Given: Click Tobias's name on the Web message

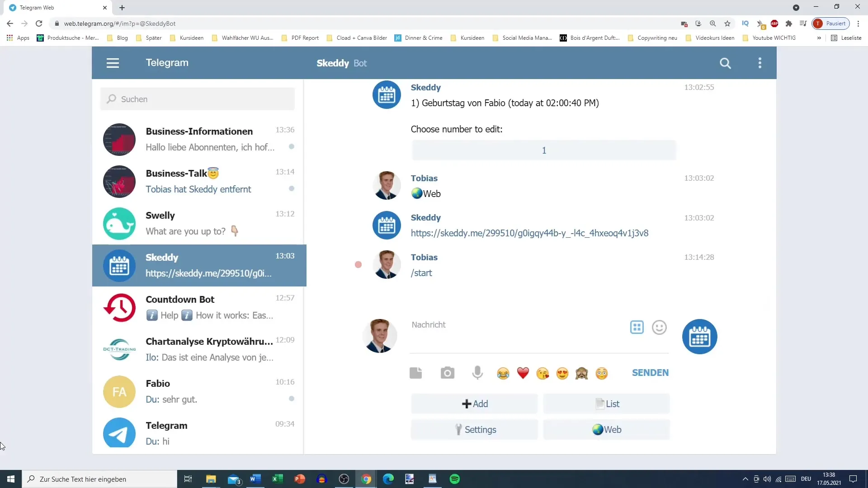Looking at the screenshot, I should pos(424,178).
